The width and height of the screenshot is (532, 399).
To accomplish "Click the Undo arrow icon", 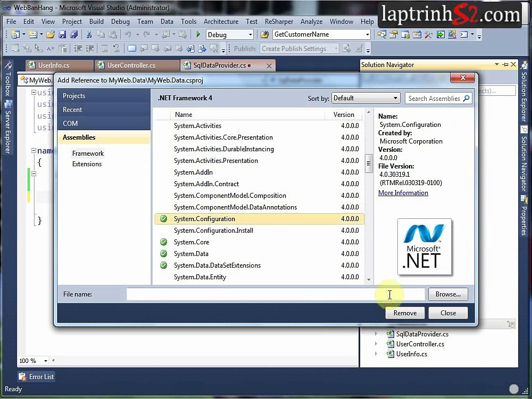I will pyautogui.click(x=128, y=34).
